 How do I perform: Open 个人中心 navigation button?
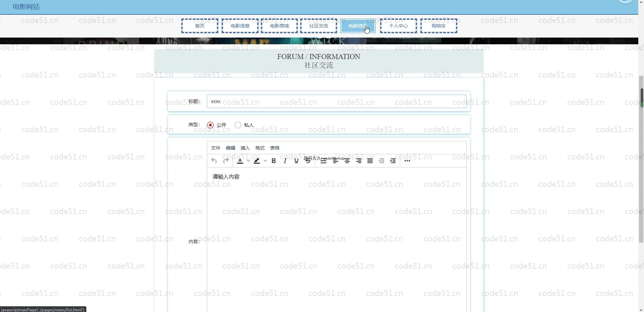tap(398, 26)
